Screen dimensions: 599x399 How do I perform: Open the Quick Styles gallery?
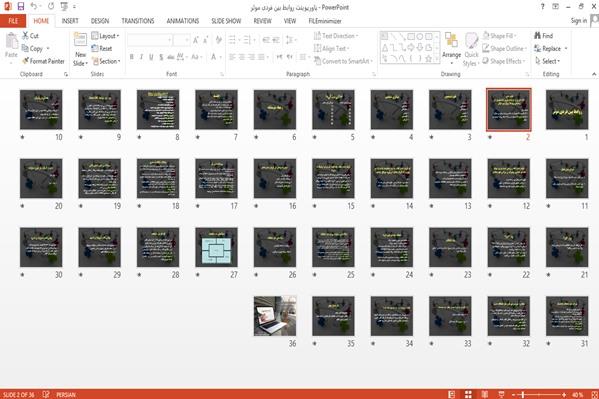coord(471,49)
